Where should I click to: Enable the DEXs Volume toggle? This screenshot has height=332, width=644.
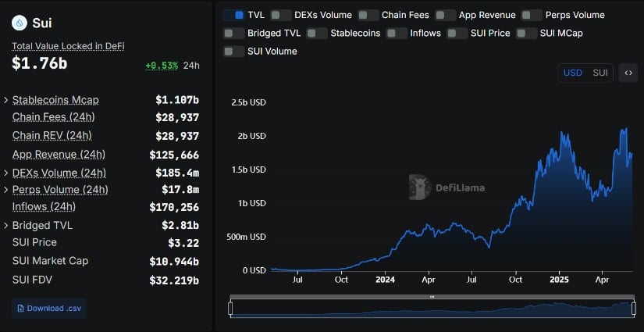[281, 15]
